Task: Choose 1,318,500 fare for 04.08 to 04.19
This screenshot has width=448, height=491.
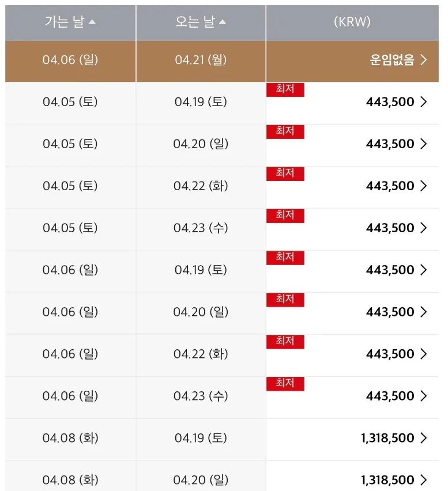Action: pos(387,438)
